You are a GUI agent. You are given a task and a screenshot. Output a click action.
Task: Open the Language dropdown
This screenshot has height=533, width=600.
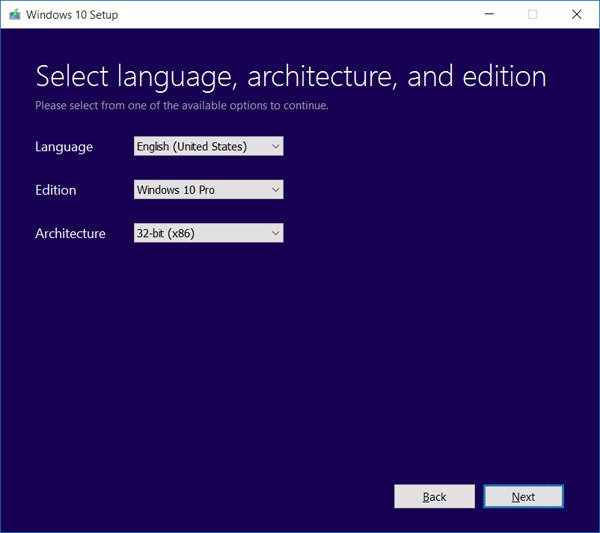[209, 146]
